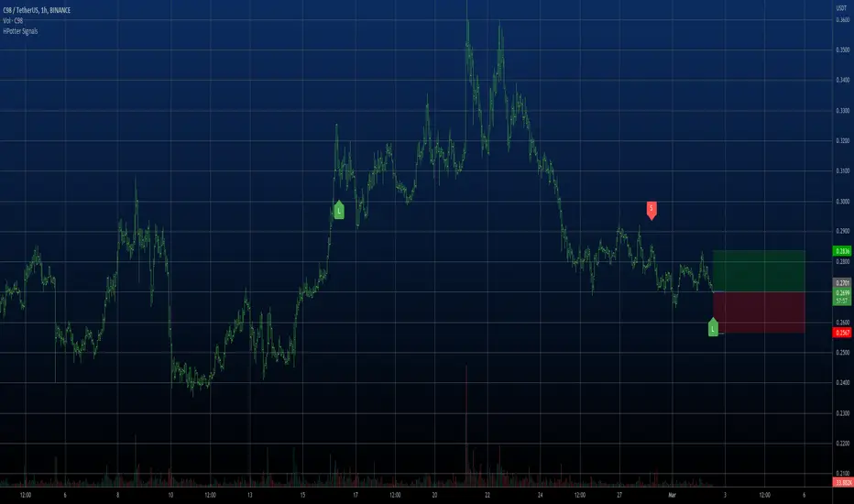Click the gray 0.2701 price label

tap(842, 283)
